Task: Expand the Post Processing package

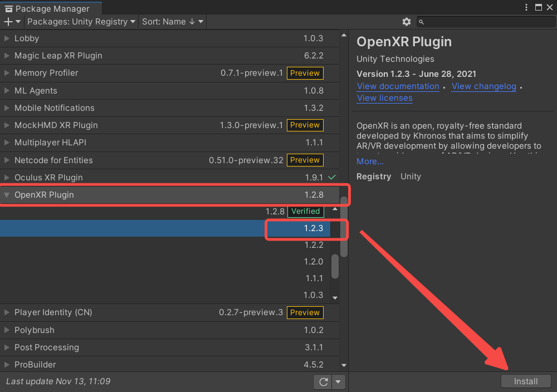Action: pyautogui.click(x=7, y=347)
